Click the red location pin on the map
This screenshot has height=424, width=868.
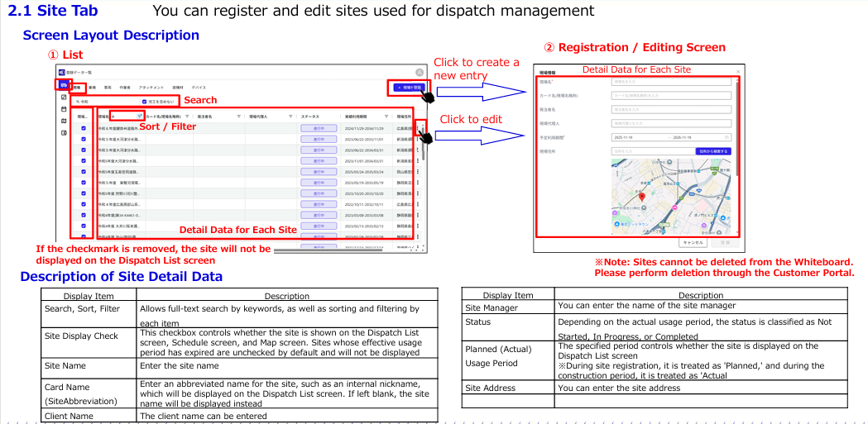640,198
